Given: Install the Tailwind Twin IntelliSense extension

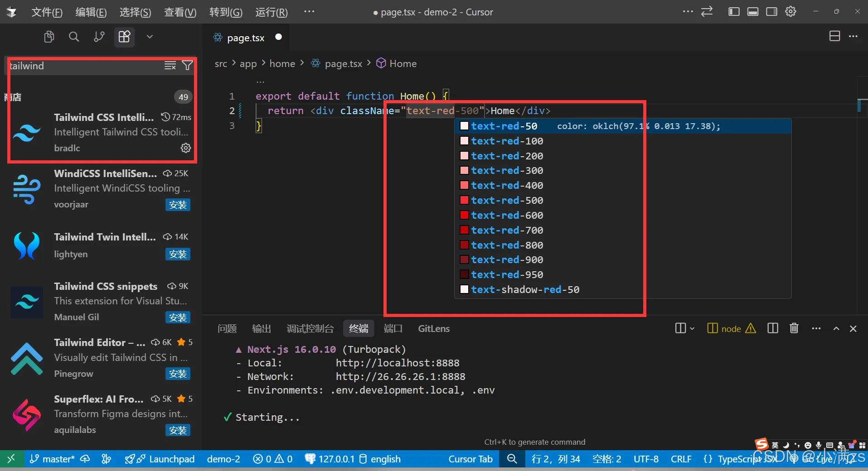Looking at the screenshot, I should pyautogui.click(x=178, y=255).
